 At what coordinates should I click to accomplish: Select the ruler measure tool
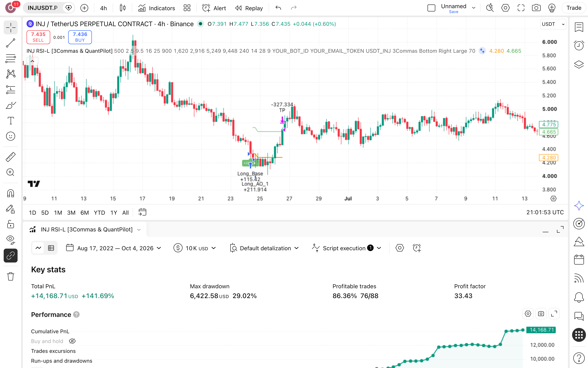coord(10,157)
